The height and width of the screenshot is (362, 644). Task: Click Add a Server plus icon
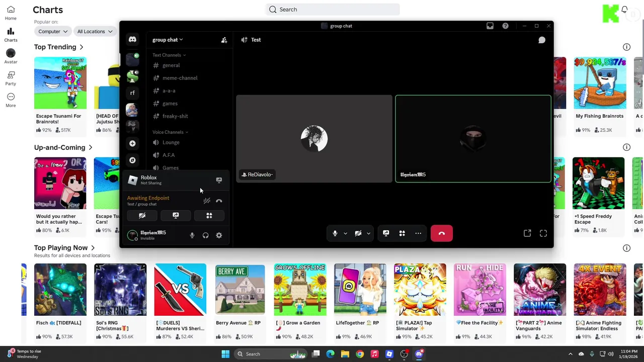[x=132, y=143]
